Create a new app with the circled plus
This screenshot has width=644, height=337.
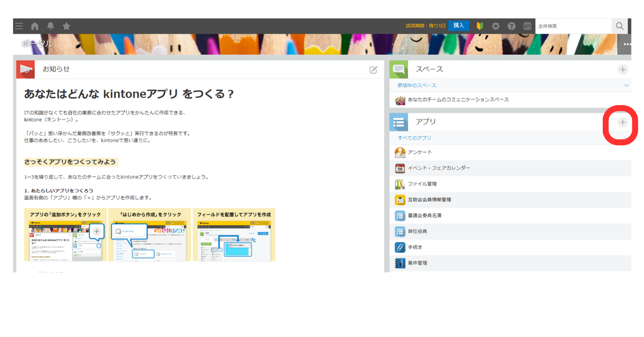(x=622, y=122)
